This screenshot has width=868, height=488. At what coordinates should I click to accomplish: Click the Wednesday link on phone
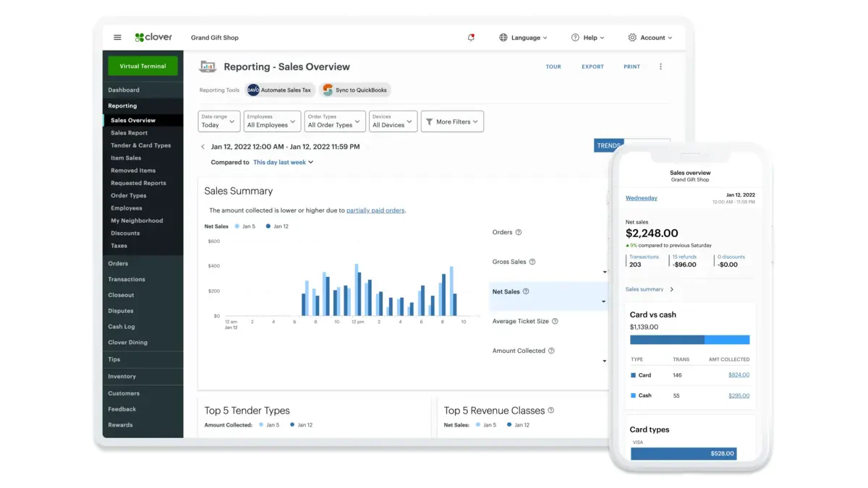(642, 198)
